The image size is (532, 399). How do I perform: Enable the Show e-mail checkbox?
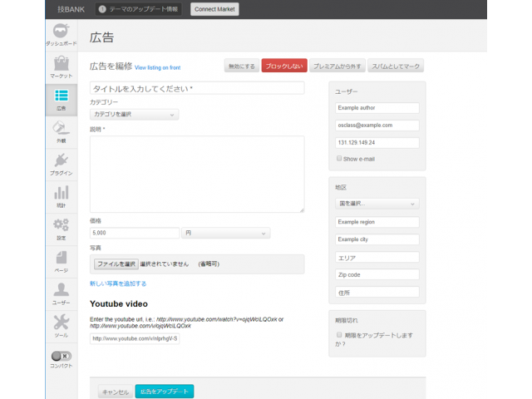click(339, 158)
